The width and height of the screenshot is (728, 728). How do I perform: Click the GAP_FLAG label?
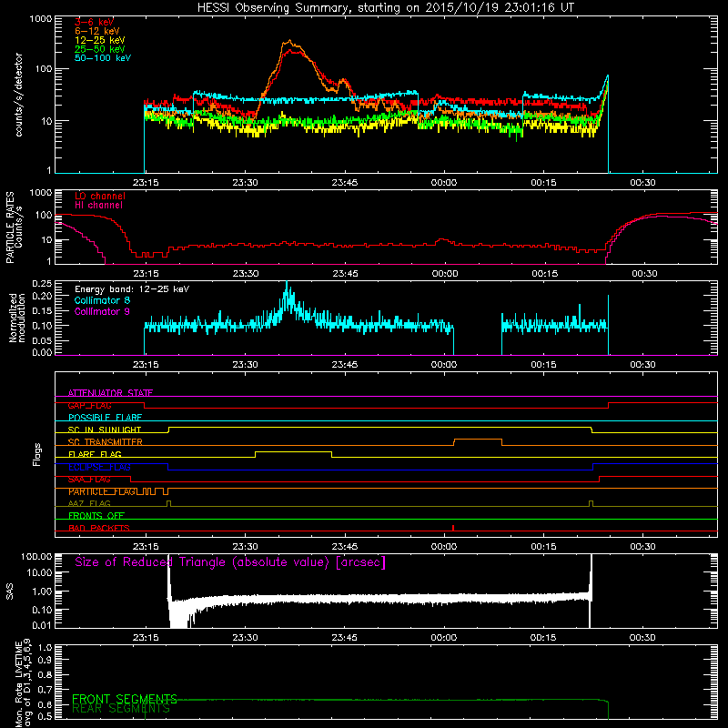89,405
